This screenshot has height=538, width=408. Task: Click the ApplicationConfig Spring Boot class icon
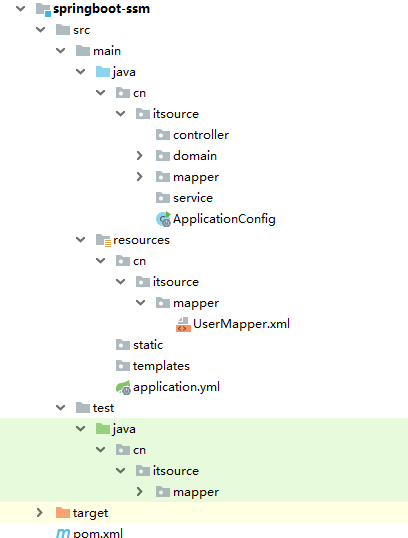163,219
